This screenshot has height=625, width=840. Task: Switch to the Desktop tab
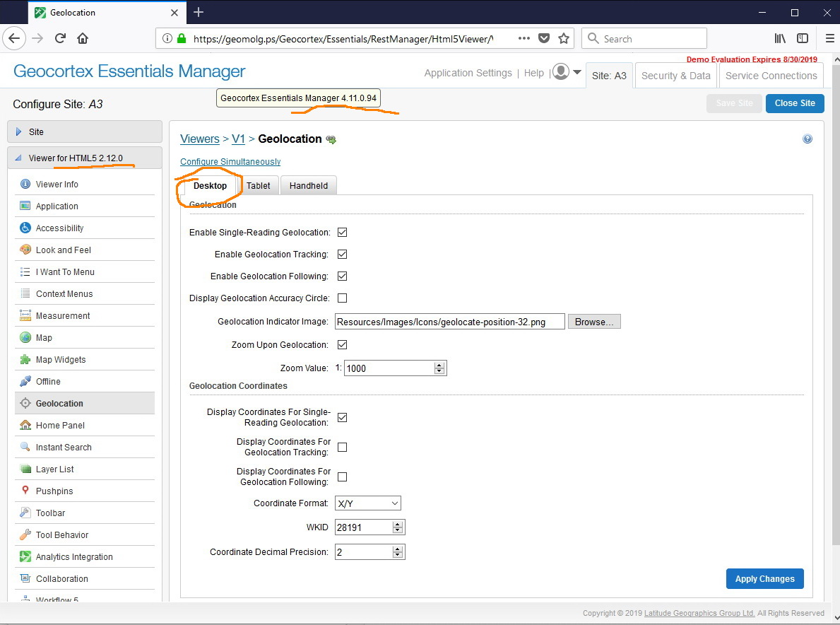tap(210, 185)
